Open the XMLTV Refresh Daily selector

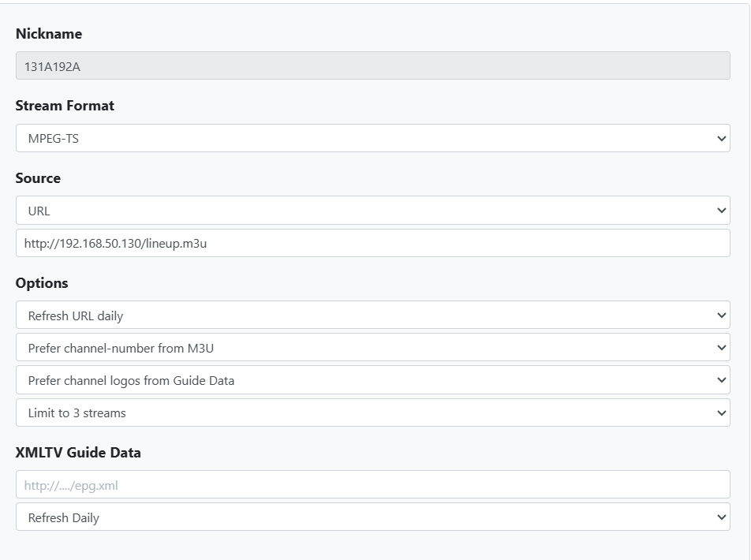pos(372,517)
